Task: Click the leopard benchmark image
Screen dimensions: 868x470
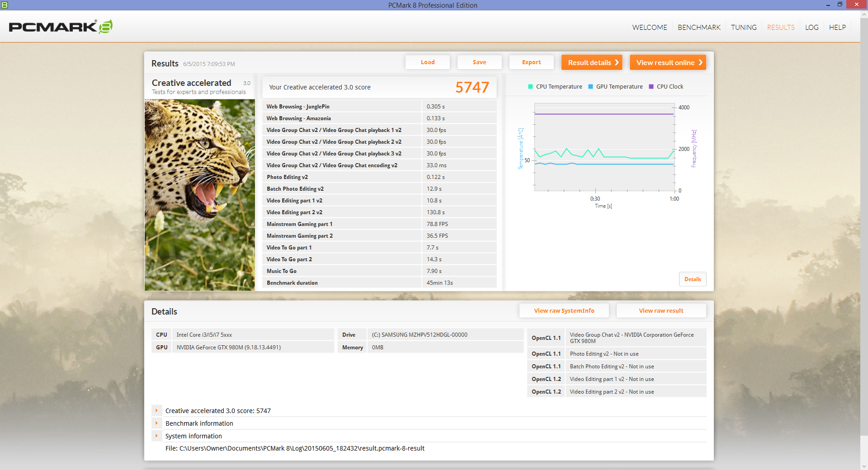Action: point(200,195)
